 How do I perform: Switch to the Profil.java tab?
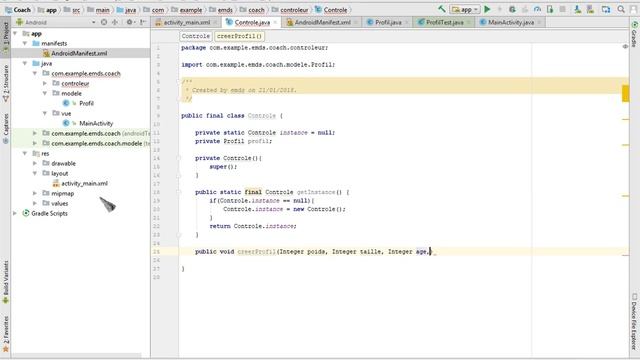coord(388,22)
